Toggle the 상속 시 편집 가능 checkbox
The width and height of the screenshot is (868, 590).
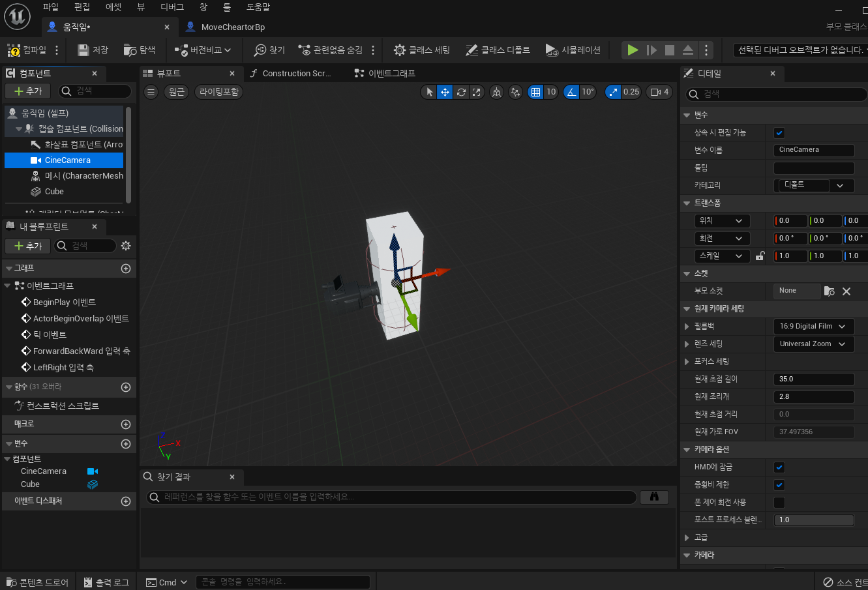coord(779,133)
